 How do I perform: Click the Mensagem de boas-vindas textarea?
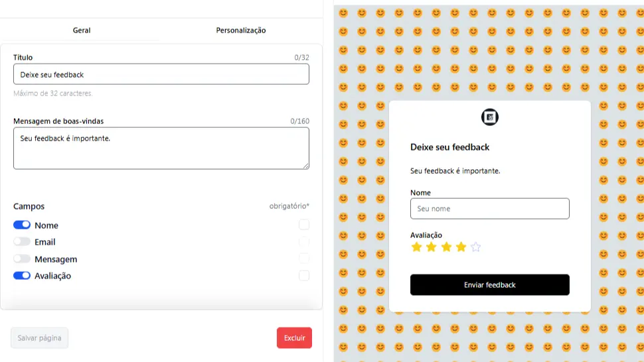pos(161,148)
